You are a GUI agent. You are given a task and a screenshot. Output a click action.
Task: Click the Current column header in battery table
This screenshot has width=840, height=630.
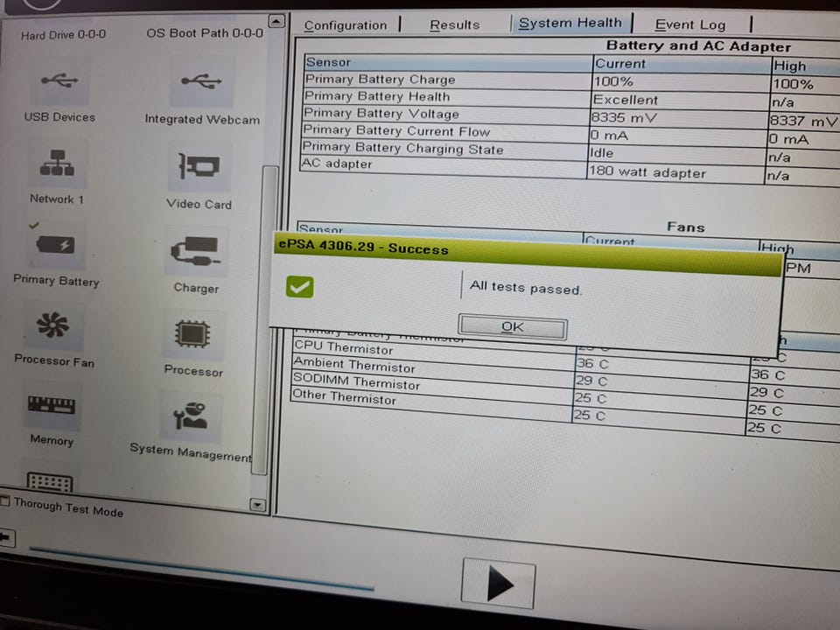tap(682, 64)
